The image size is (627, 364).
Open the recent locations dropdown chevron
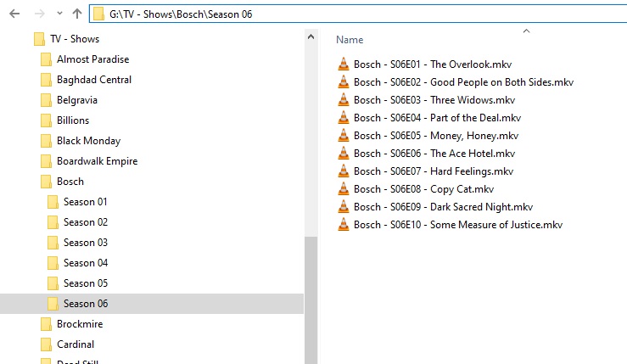coord(59,14)
